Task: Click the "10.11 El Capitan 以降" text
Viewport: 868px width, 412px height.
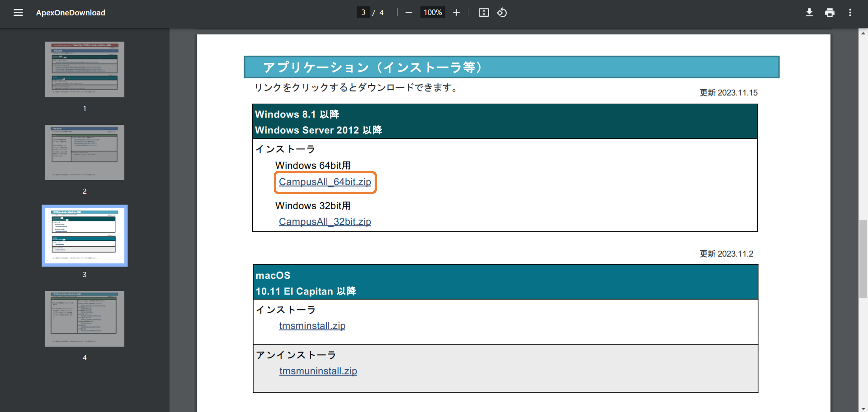Action: tap(306, 291)
